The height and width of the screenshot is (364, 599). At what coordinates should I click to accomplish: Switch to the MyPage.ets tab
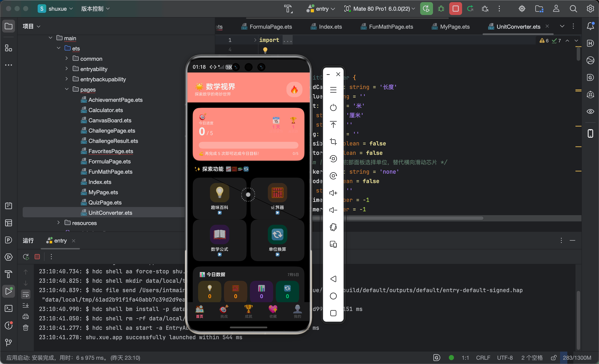[451, 27]
